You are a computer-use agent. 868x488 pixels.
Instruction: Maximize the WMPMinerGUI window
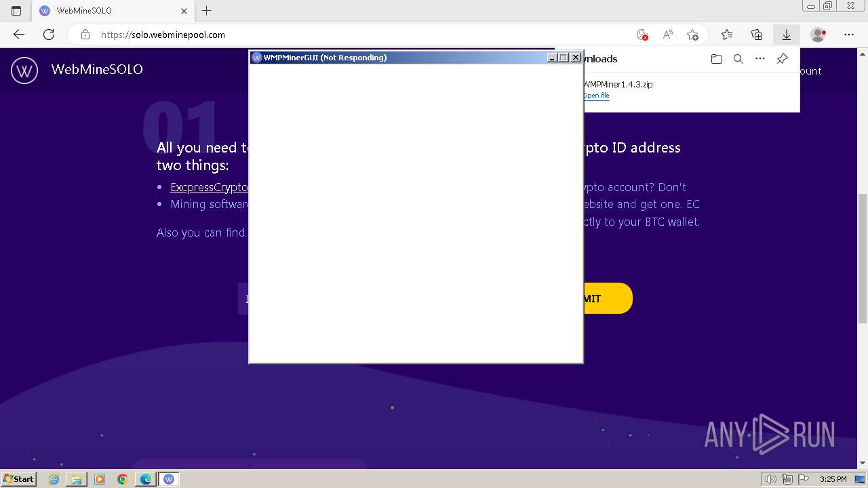coord(564,58)
